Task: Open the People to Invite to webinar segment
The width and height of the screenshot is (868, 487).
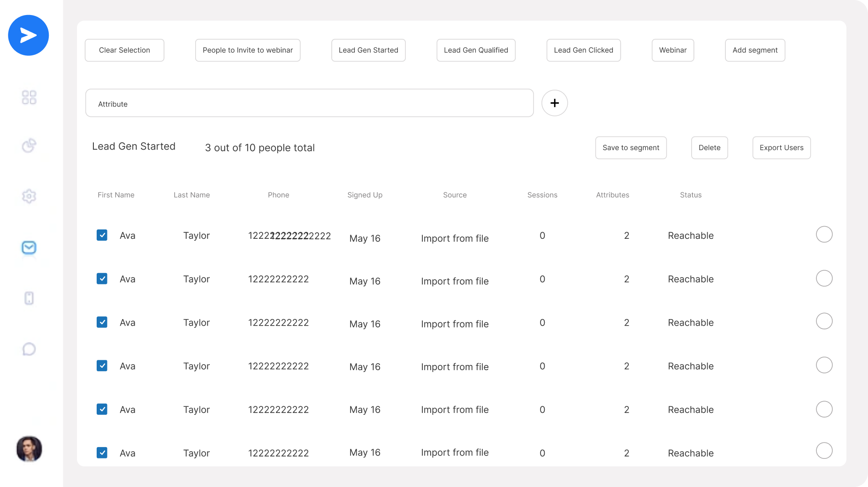Action: (247, 50)
